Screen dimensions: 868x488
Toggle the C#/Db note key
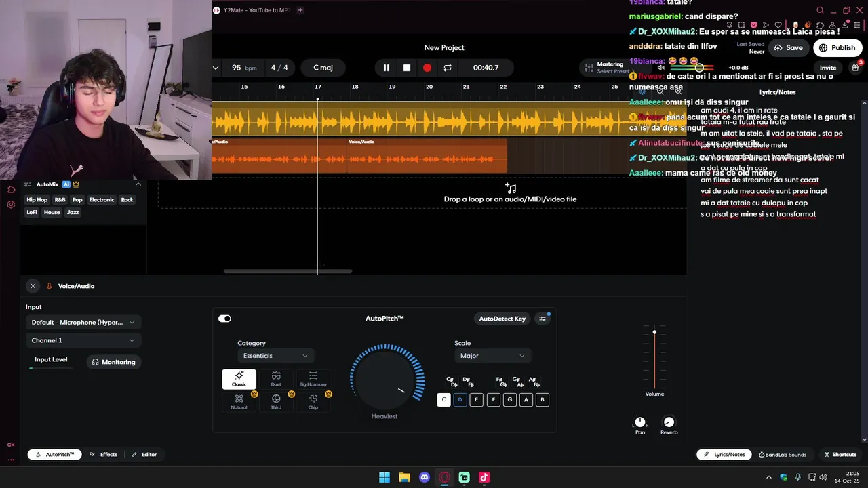click(x=452, y=382)
